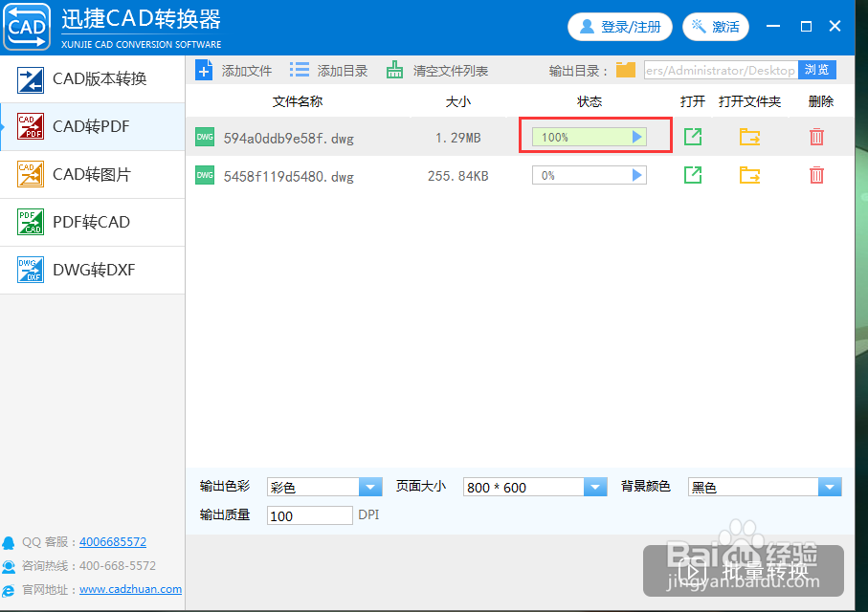
Task: Open website link www.cadzhuan.com
Action: click(x=131, y=589)
